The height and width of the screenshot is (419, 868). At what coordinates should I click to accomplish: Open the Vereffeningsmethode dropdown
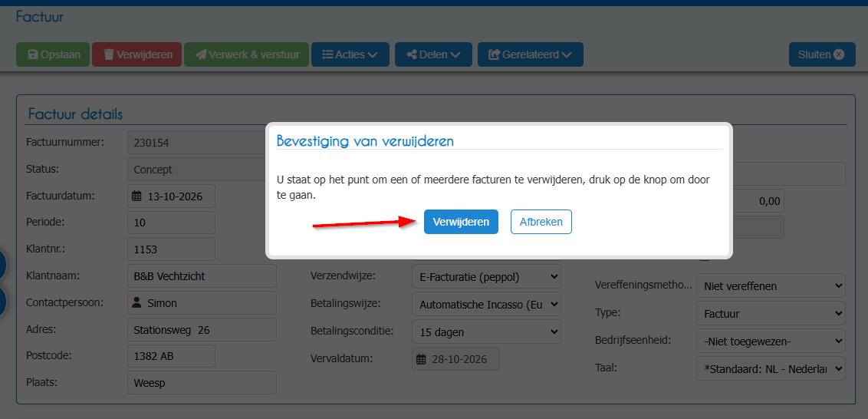tap(771, 286)
